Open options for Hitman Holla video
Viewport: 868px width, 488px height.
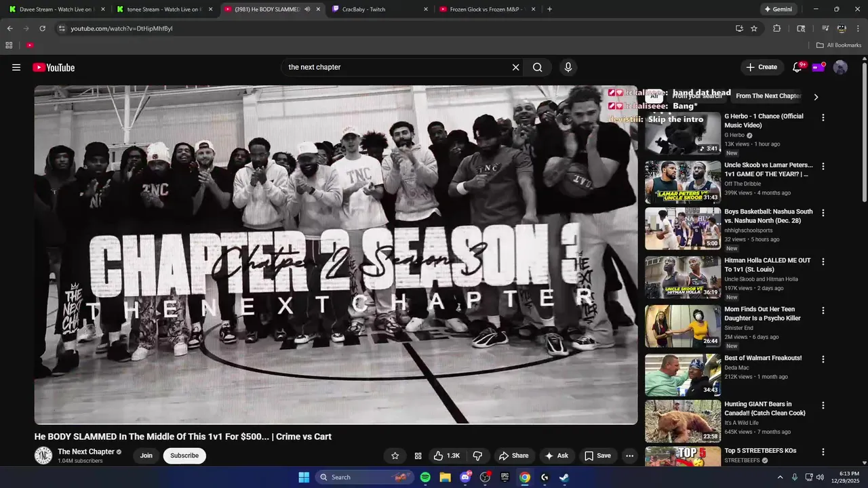823,262
